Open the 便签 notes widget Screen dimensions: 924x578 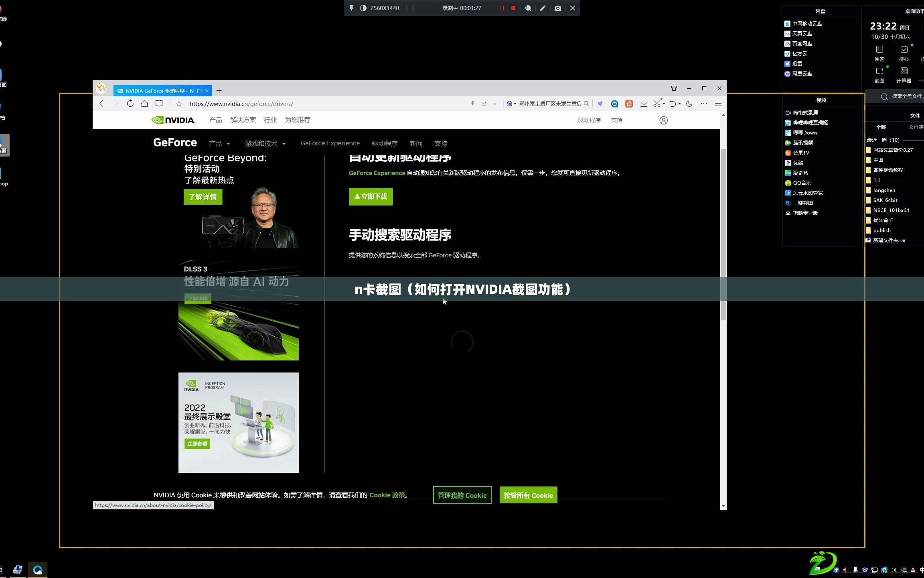tap(879, 53)
